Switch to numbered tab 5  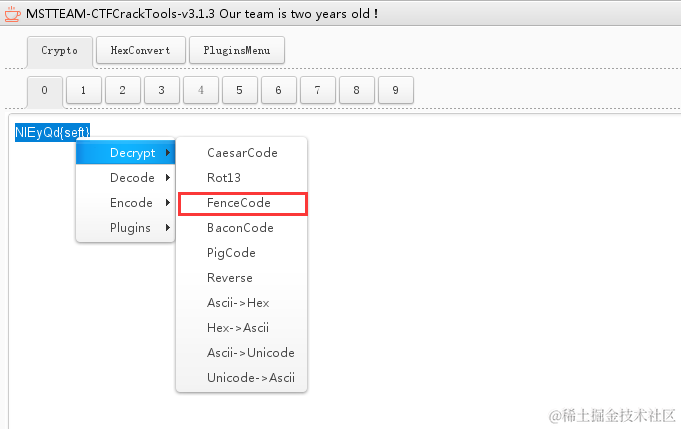(x=239, y=90)
